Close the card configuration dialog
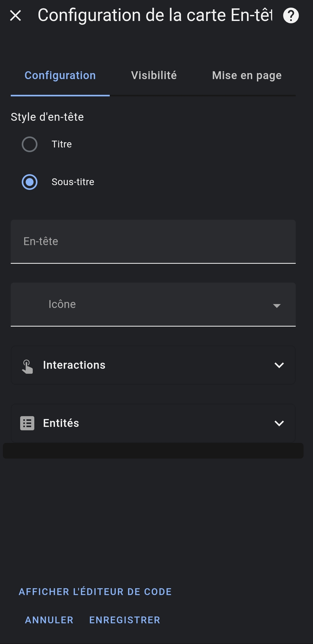Screen dimensions: 313x644 point(15,15)
